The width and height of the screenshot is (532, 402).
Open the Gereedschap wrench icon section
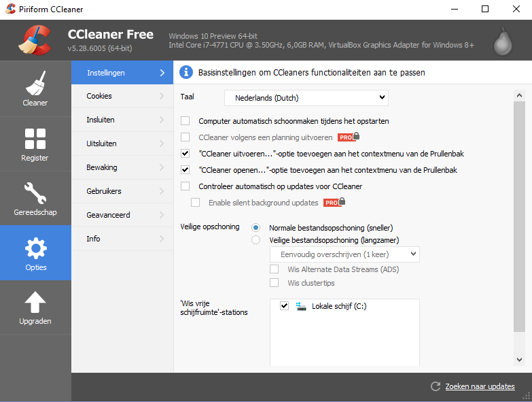tap(35, 193)
